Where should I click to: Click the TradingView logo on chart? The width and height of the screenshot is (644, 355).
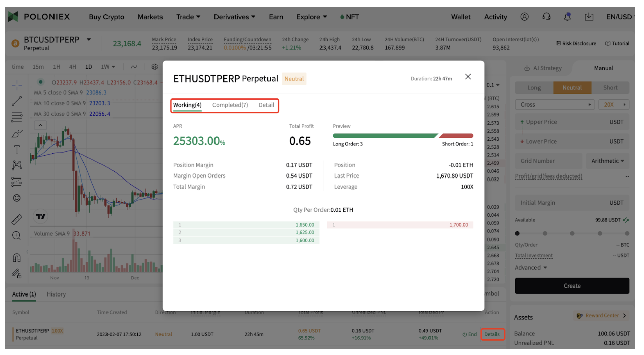[x=41, y=216]
